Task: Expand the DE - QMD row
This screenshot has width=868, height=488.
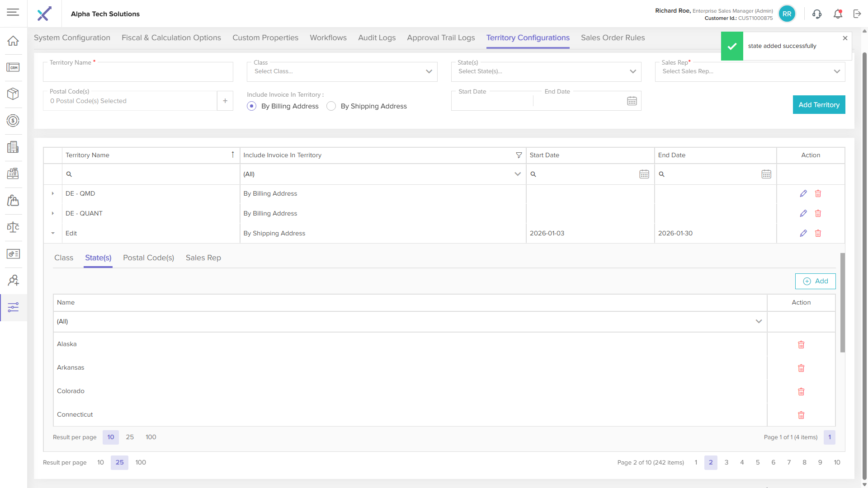Action: tap(53, 193)
